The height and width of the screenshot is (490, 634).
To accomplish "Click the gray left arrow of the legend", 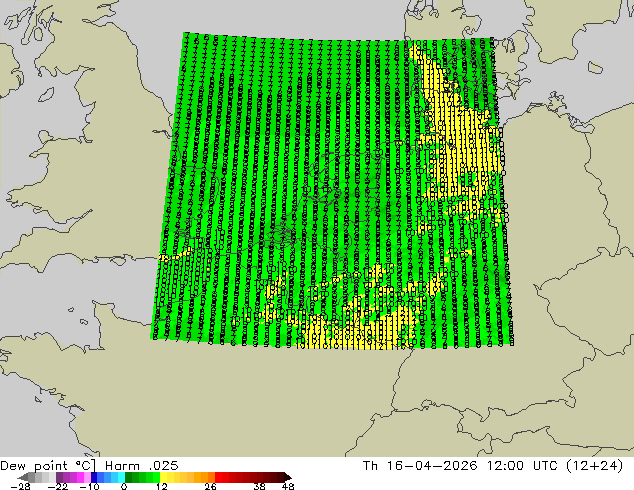I will click(23, 477).
